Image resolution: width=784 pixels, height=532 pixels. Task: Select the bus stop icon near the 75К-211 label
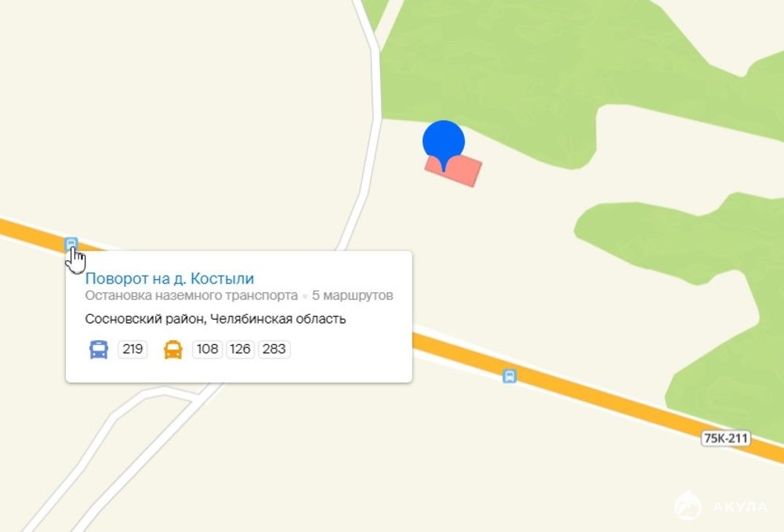tap(509, 375)
